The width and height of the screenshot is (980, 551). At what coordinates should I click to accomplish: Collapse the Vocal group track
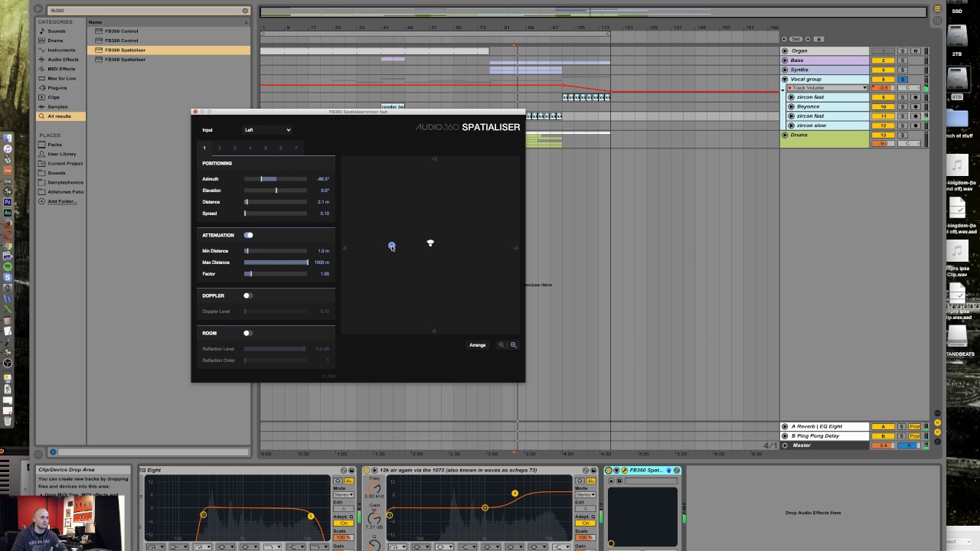785,79
